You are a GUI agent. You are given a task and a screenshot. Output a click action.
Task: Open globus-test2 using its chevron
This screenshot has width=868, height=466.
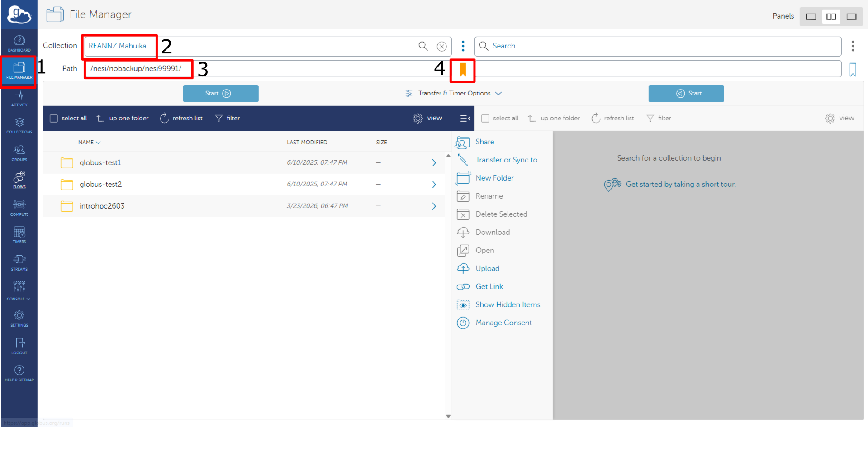(x=434, y=185)
